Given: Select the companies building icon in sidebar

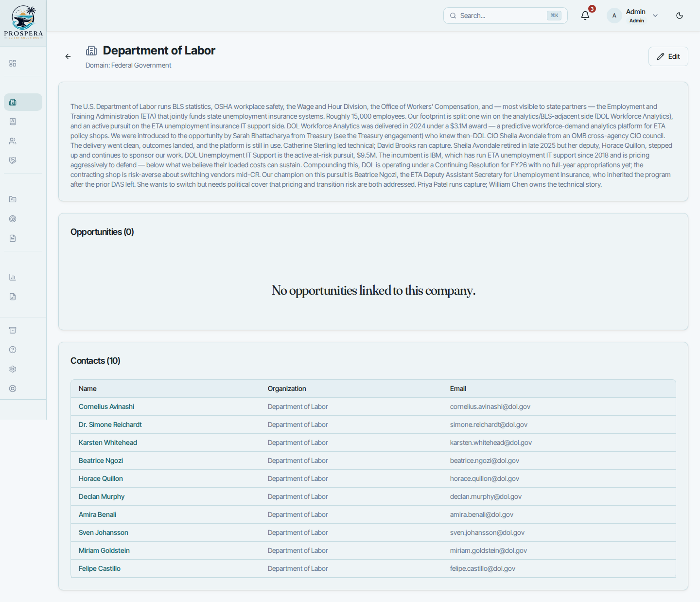Looking at the screenshot, I should pyautogui.click(x=13, y=102).
